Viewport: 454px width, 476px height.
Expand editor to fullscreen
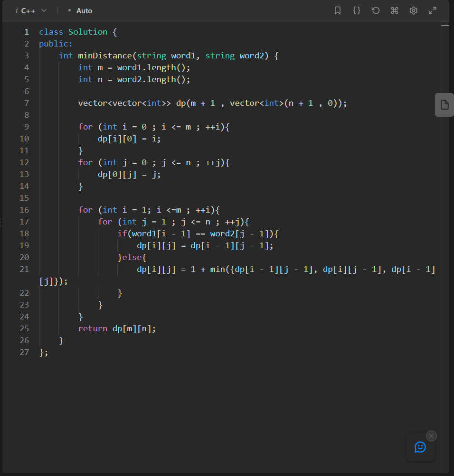(x=433, y=10)
